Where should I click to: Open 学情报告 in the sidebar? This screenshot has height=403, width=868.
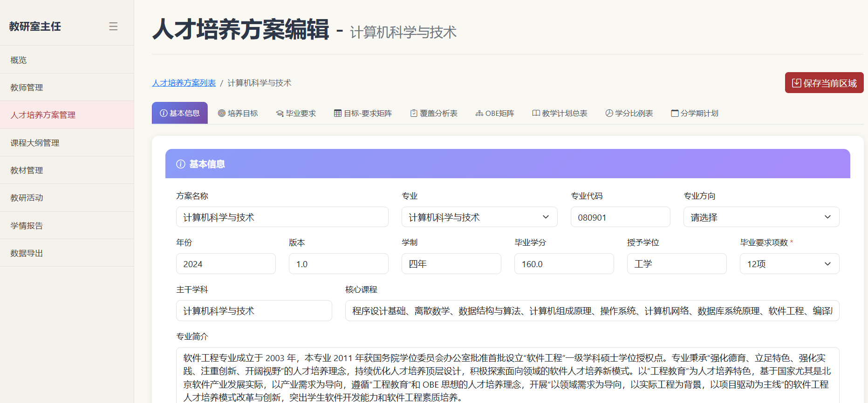(x=67, y=226)
